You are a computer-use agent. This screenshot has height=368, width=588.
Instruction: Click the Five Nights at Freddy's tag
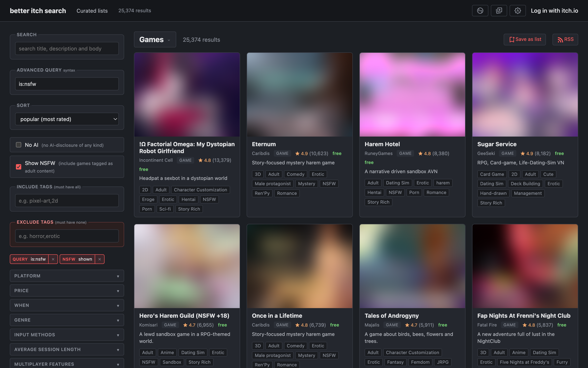pos(524,362)
